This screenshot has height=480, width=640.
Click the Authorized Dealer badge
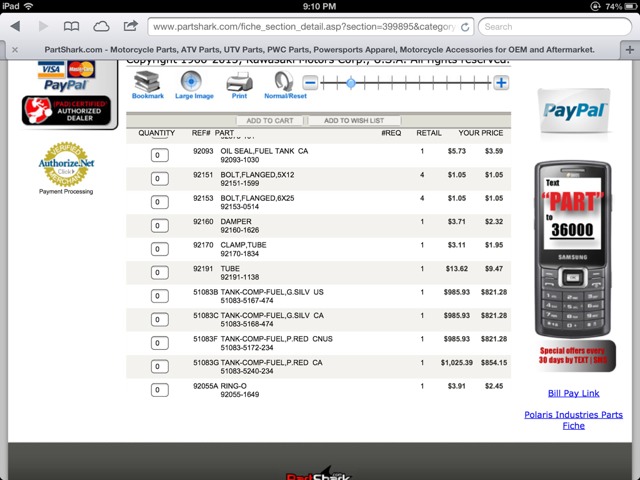point(66,111)
